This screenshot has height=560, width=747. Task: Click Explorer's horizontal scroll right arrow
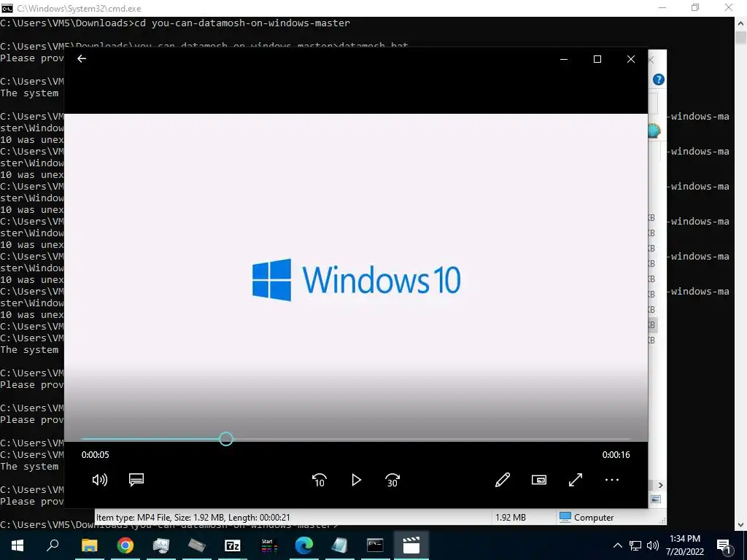[x=660, y=485]
